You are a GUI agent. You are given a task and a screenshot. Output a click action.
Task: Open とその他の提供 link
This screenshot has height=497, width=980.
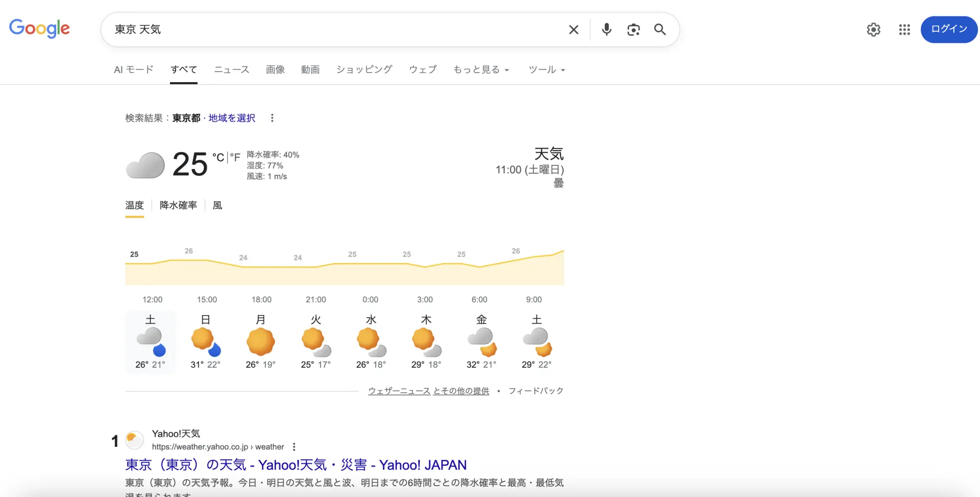coord(461,391)
